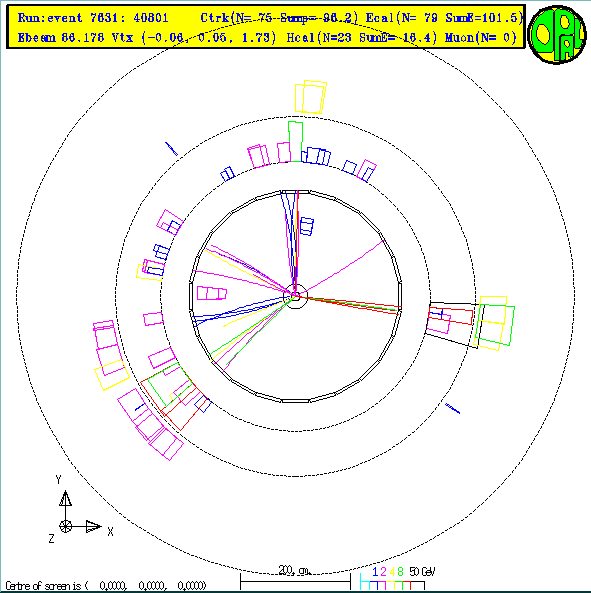Click the X axis arrow tip
Image resolution: width=591 pixels, height=593 pixels.
point(93,526)
